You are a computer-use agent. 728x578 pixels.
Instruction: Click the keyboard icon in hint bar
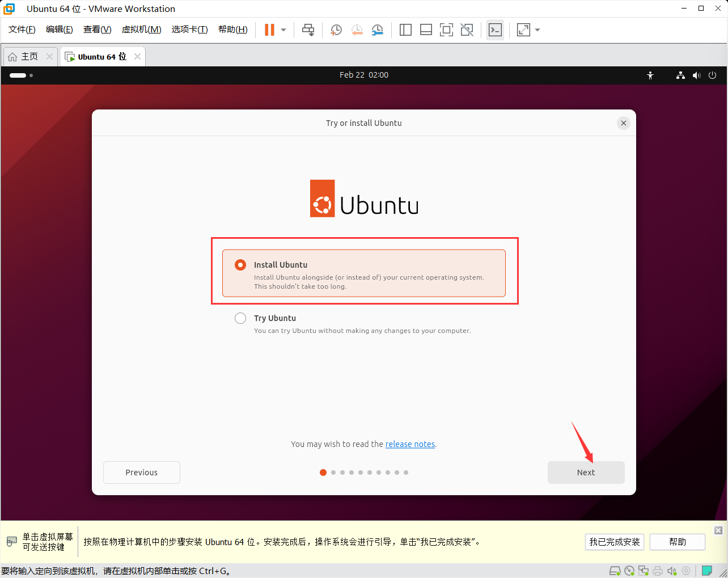11,542
